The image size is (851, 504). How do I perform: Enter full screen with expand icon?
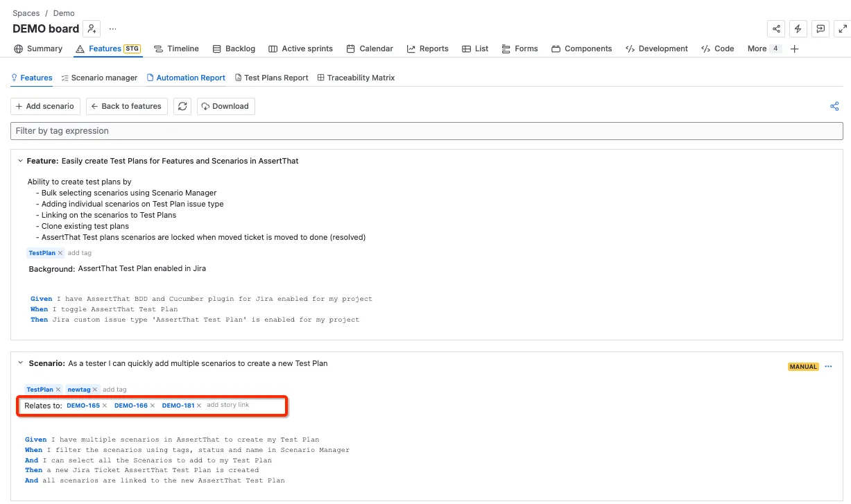coord(843,28)
